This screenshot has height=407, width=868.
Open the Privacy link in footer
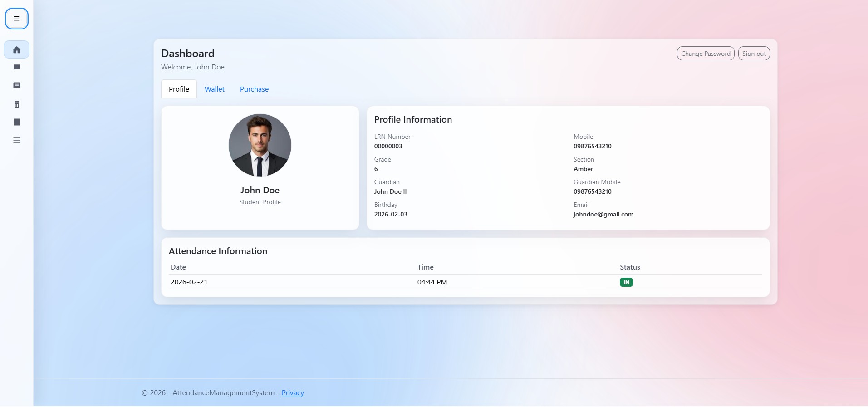coord(293,393)
